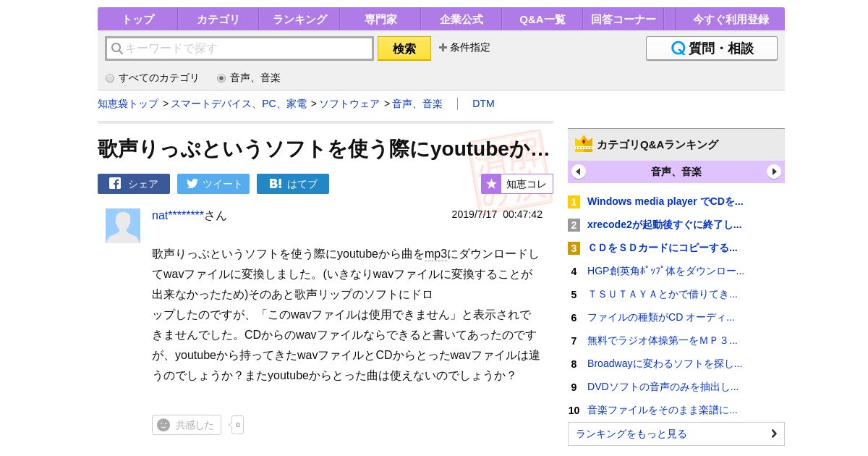
Task: Open rank 7: 無料でラジオ体操第一をＭＰ３...
Action: (x=663, y=340)
